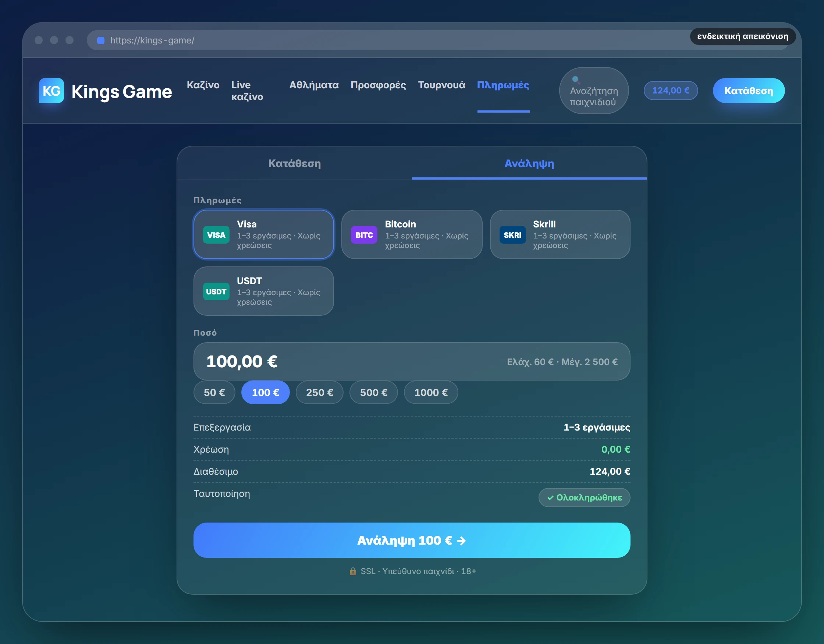
Task: Select Skrill payment method card
Action: coord(560,234)
